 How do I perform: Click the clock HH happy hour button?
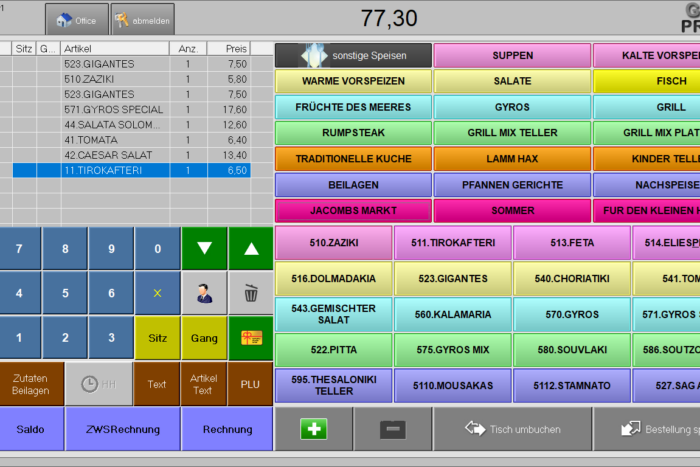(99, 384)
